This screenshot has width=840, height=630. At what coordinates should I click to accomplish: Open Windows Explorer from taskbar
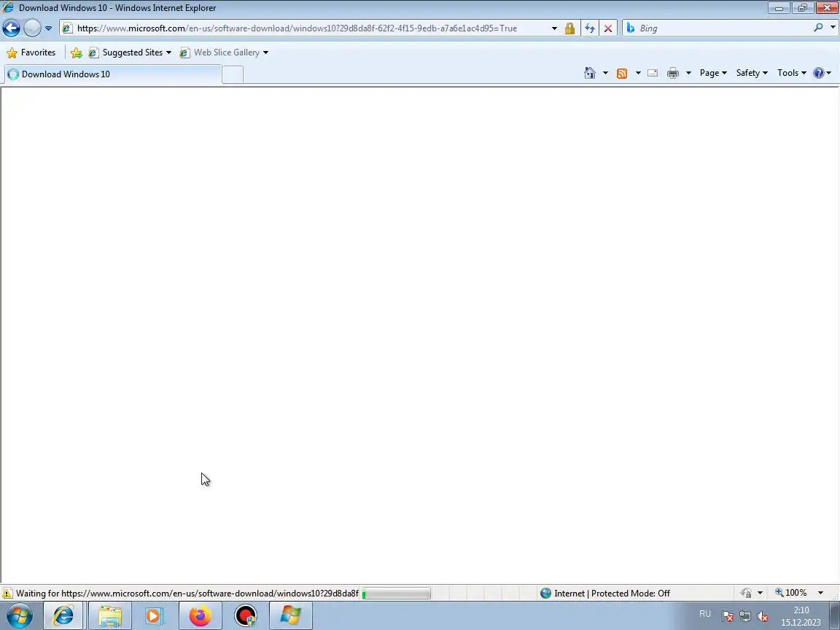(110, 616)
